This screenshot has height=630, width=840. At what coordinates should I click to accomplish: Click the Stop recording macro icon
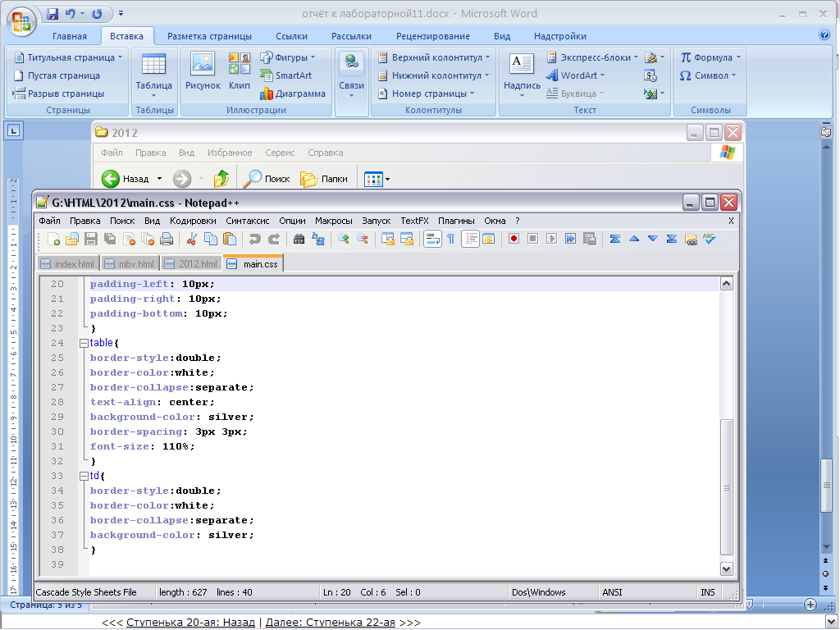(532, 239)
